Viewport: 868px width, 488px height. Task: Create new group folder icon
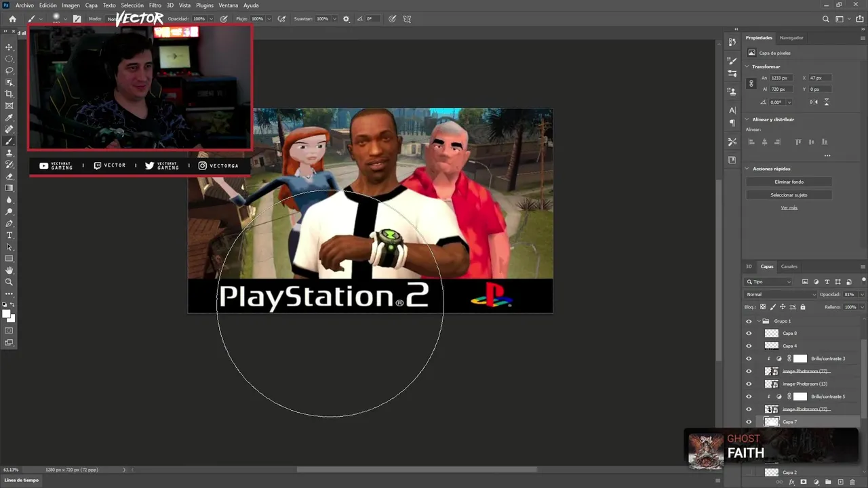828,482
